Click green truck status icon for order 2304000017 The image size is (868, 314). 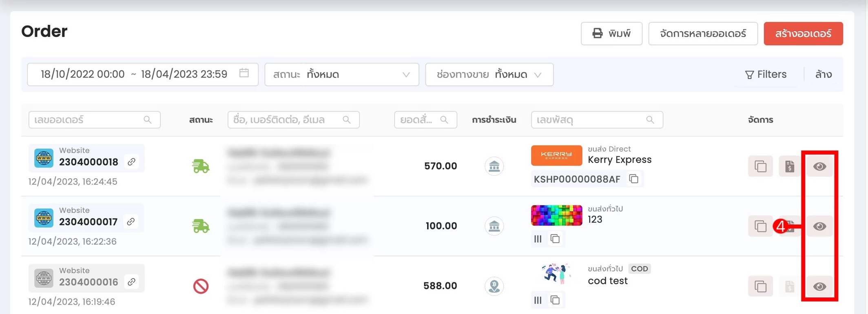pos(201,226)
